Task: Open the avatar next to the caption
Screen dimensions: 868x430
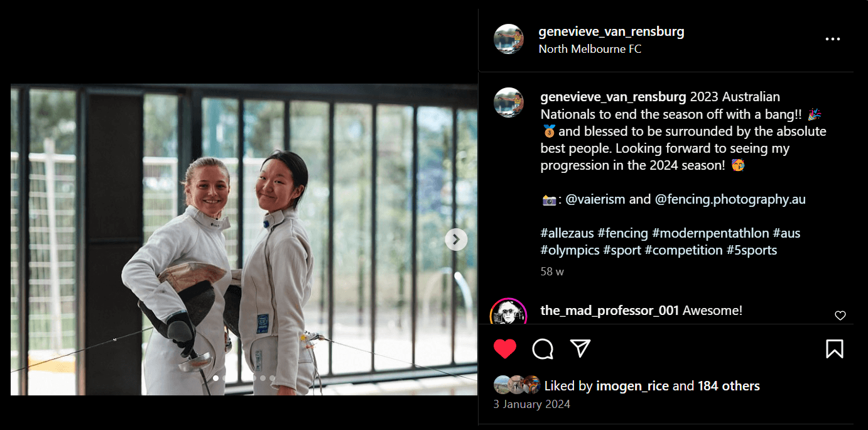Action: (509, 102)
